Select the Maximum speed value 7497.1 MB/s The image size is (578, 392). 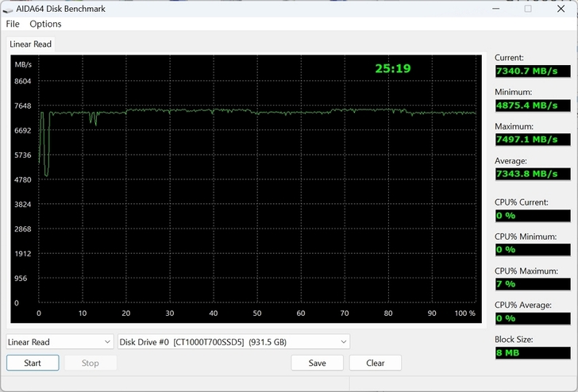[x=532, y=140]
